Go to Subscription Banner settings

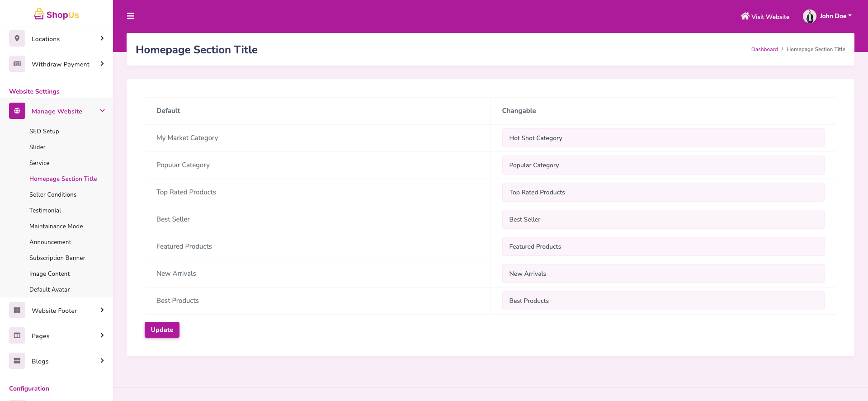coord(57,258)
